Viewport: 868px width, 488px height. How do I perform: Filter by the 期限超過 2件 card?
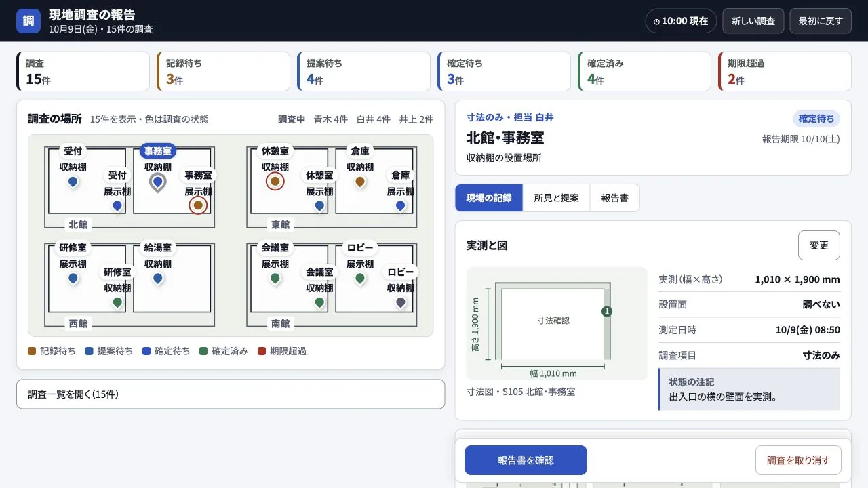(785, 71)
